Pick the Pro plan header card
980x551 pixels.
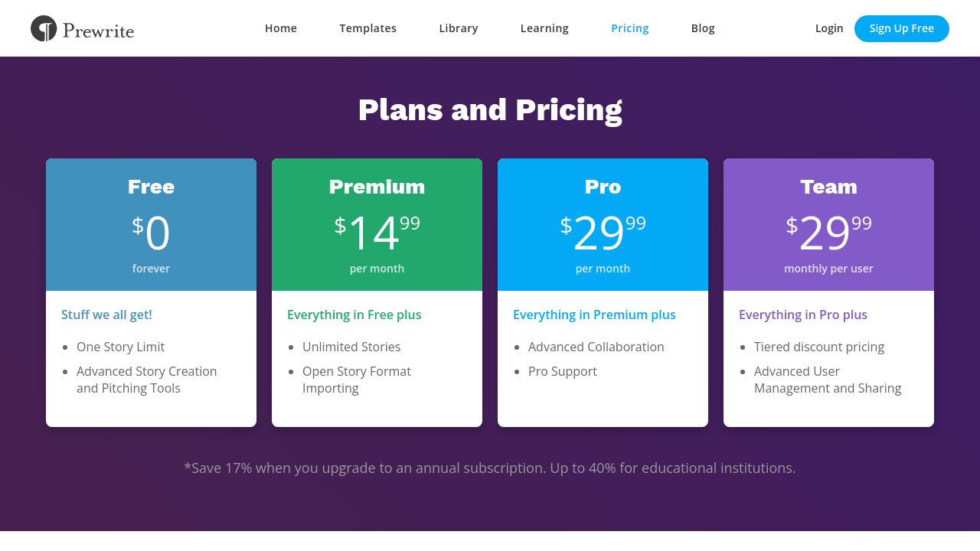[603, 224]
